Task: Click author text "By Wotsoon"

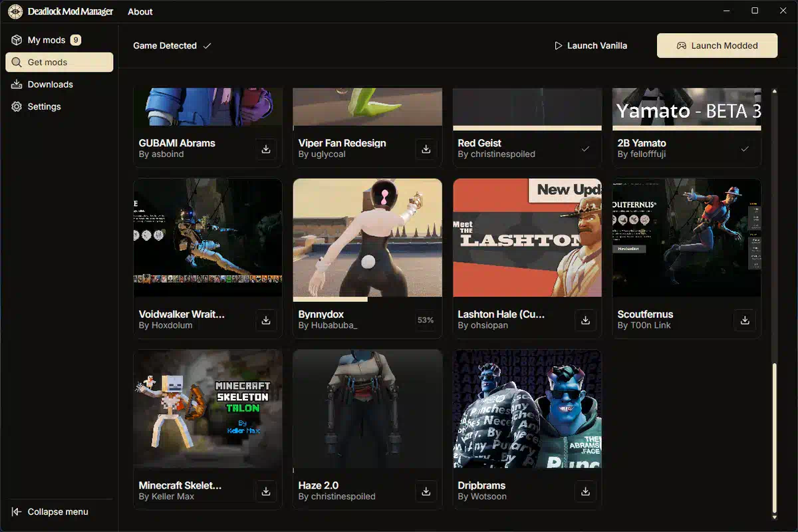Action: (482, 497)
